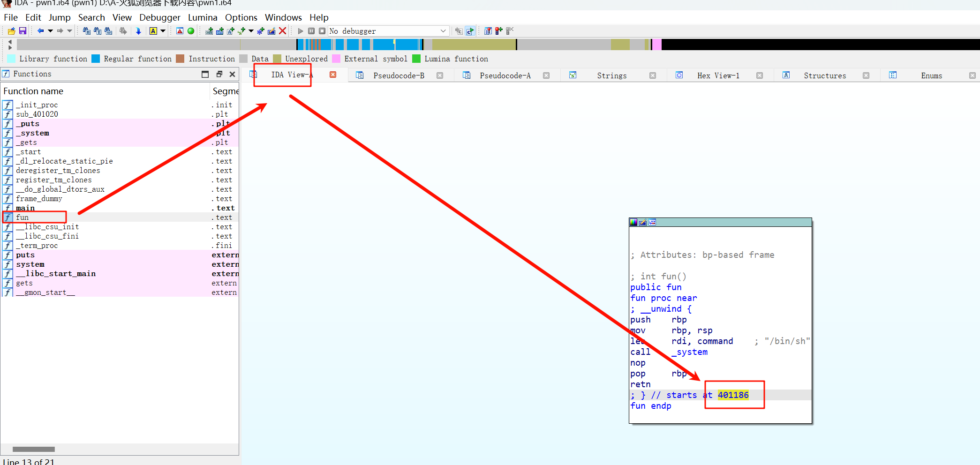Select the main function in the list
The height and width of the screenshot is (465, 980).
pyautogui.click(x=120, y=208)
